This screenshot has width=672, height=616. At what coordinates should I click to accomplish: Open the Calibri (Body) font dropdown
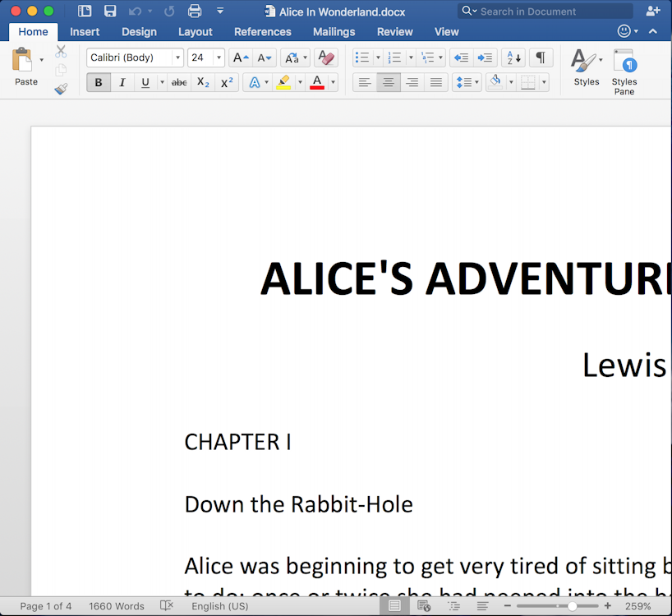coord(177,57)
